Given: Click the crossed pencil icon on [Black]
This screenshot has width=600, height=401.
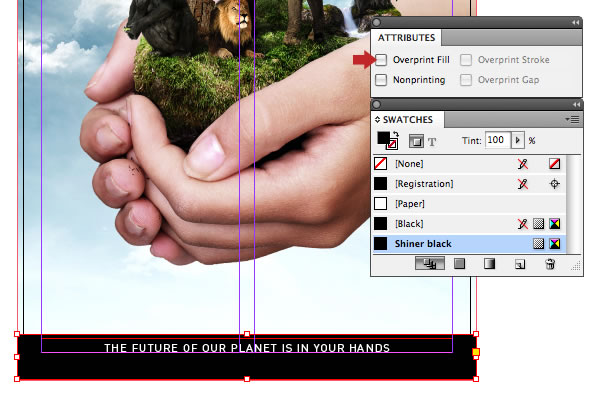Looking at the screenshot, I should coord(523,223).
